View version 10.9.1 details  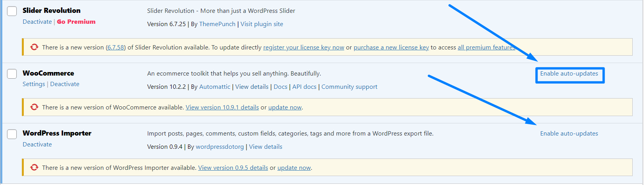coord(222,107)
